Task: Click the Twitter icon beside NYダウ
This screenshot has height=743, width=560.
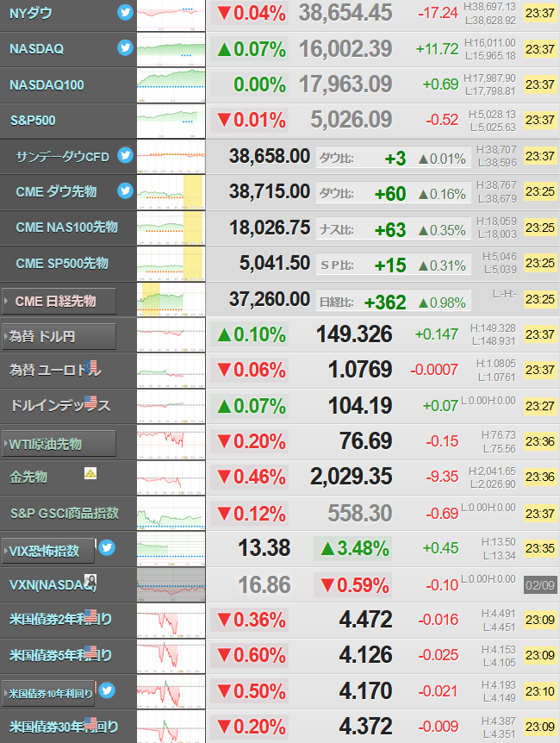Action: [x=125, y=12]
